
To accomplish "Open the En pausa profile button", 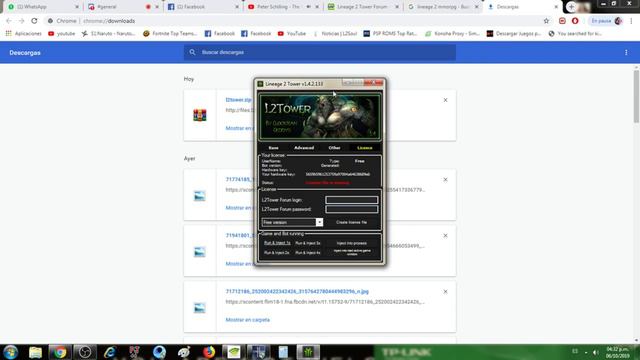I will [x=606, y=21].
